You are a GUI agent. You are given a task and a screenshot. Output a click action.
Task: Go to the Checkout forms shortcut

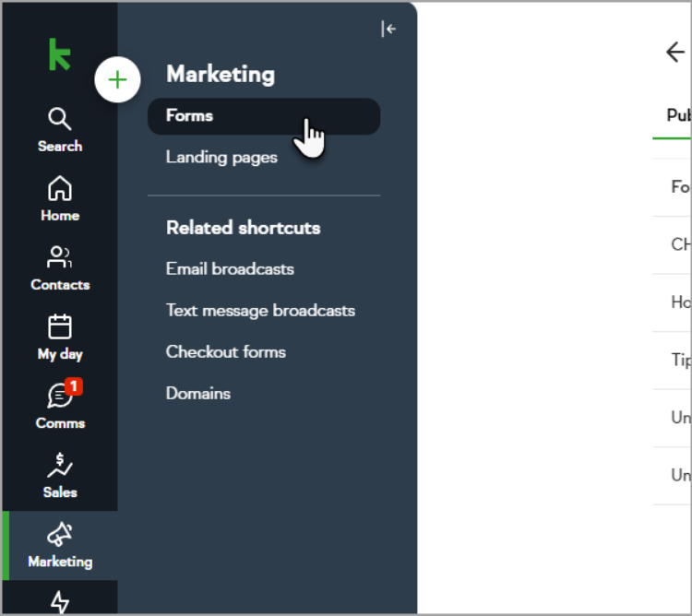coord(226,352)
